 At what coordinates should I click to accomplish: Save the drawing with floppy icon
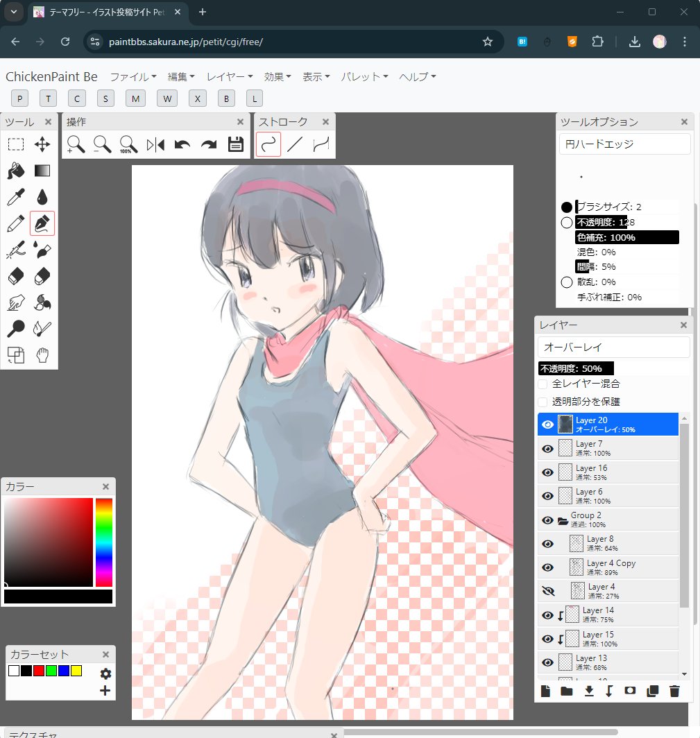pos(235,144)
